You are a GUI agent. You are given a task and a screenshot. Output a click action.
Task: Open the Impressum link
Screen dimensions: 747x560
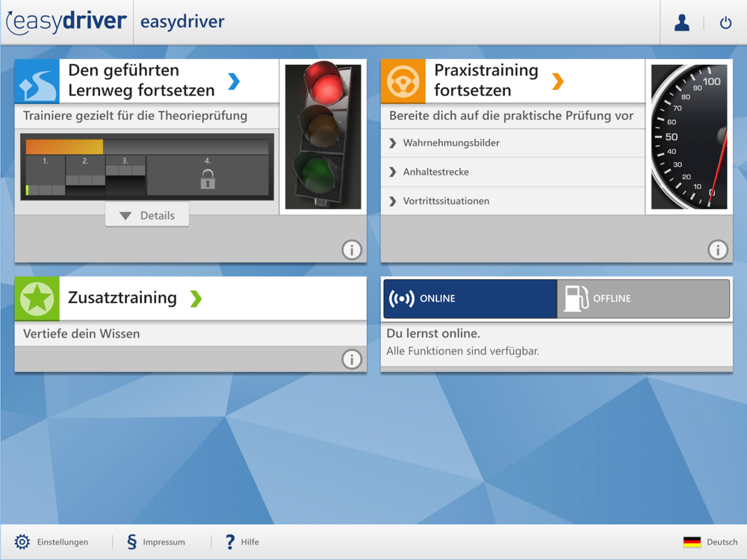point(164,542)
